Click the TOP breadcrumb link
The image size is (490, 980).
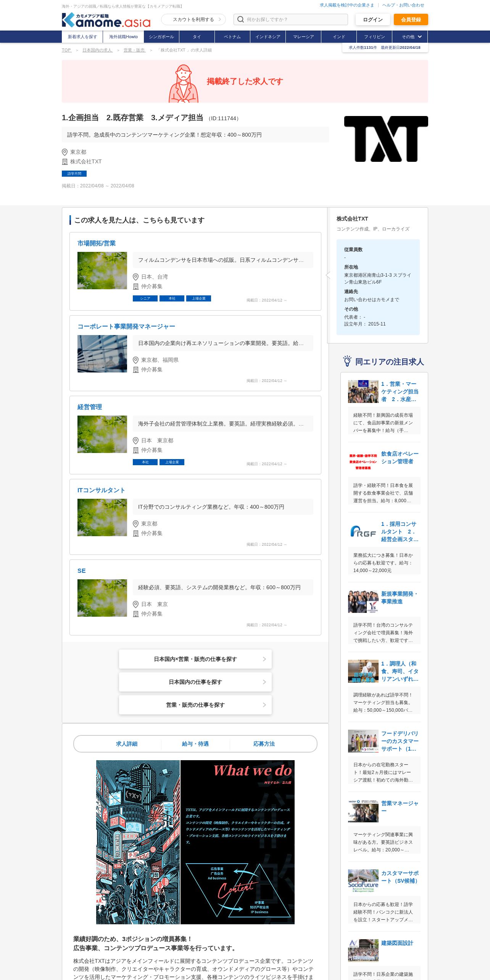66,50
